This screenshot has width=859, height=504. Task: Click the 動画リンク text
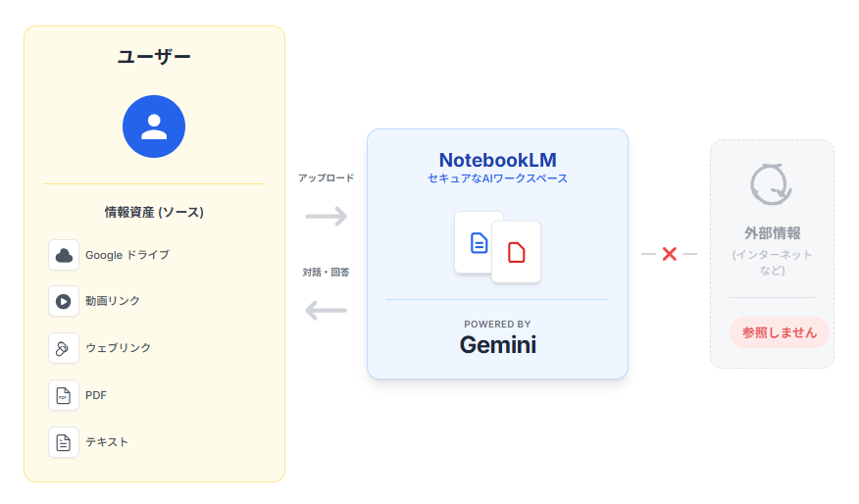[113, 301]
